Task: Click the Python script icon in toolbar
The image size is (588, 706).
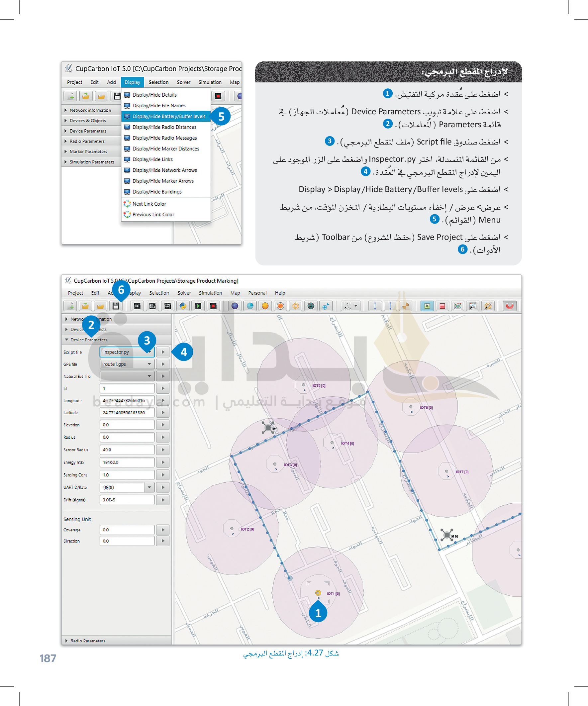Action: coord(183,306)
